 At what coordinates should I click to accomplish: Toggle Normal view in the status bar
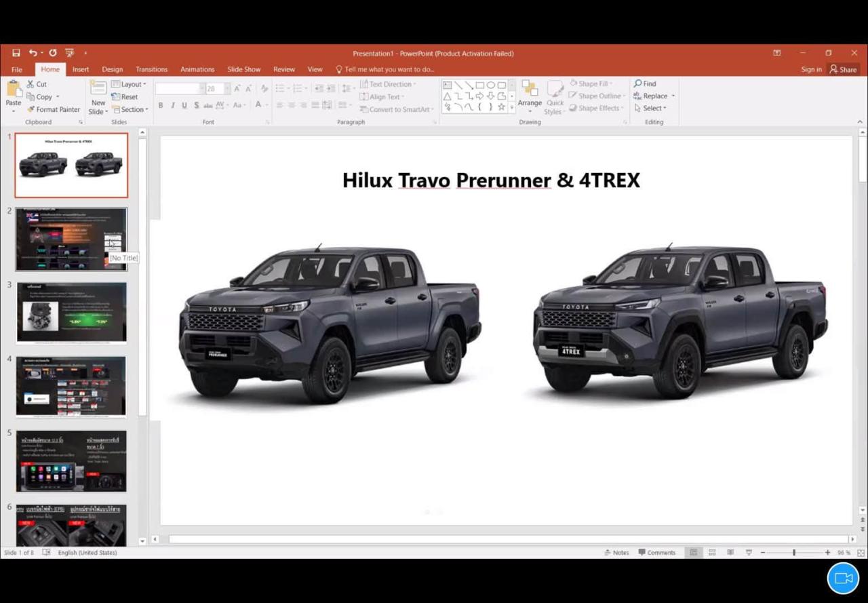[694, 553]
